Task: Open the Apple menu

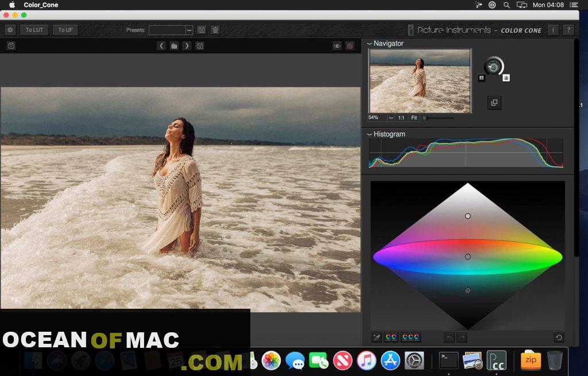Action: [12, 5]
